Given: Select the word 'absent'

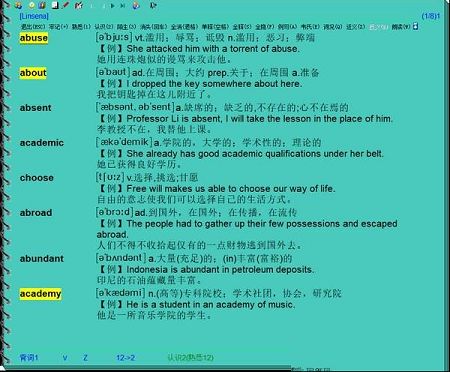Looking at the screenshot, I should [x=35, y=108].
